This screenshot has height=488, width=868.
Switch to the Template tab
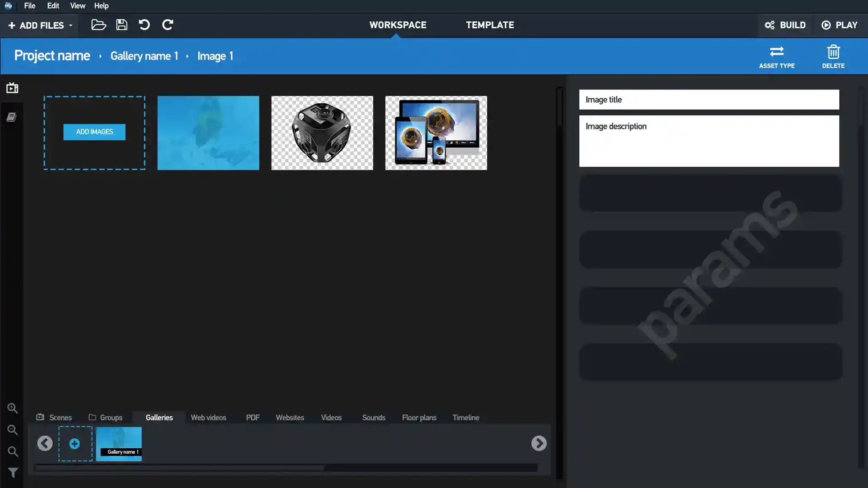click(490, 25)
